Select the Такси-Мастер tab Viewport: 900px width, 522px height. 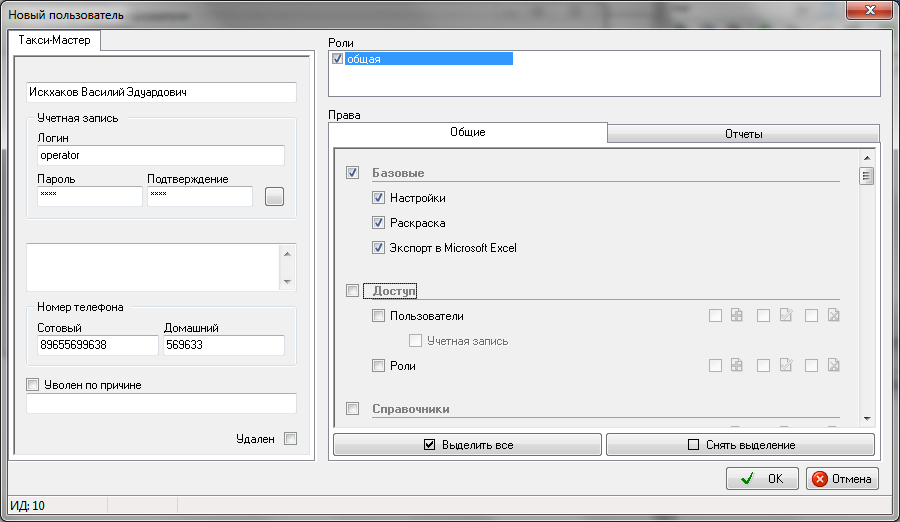click(x=53, y=41)
